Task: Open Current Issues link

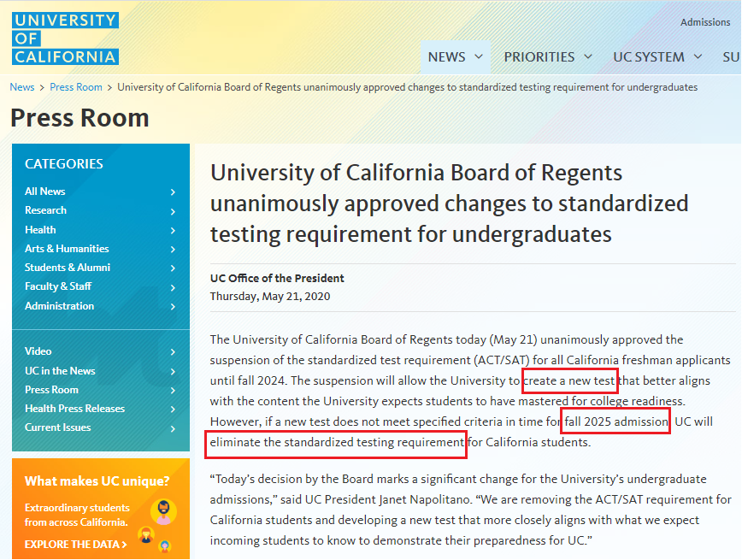Action: pyautogui.click(x=58, y=427)
